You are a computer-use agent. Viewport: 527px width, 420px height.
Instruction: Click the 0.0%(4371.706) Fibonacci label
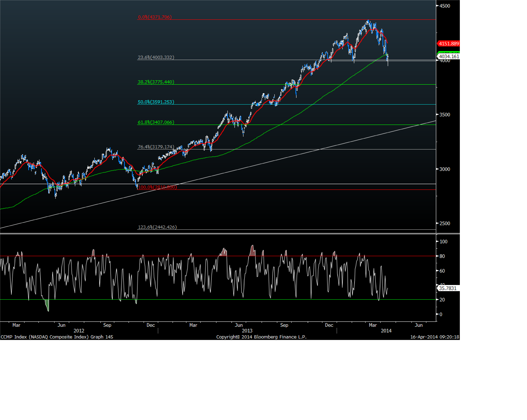coord(155,17)
